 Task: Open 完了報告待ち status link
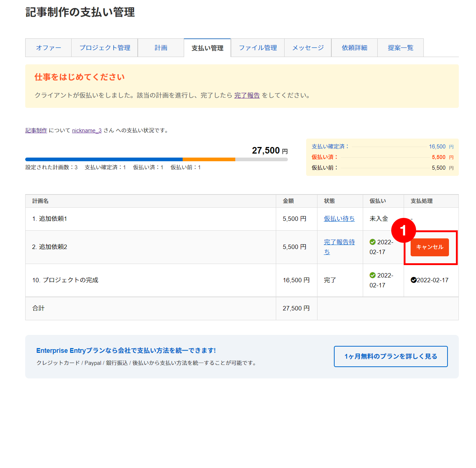tap(339, 247)
